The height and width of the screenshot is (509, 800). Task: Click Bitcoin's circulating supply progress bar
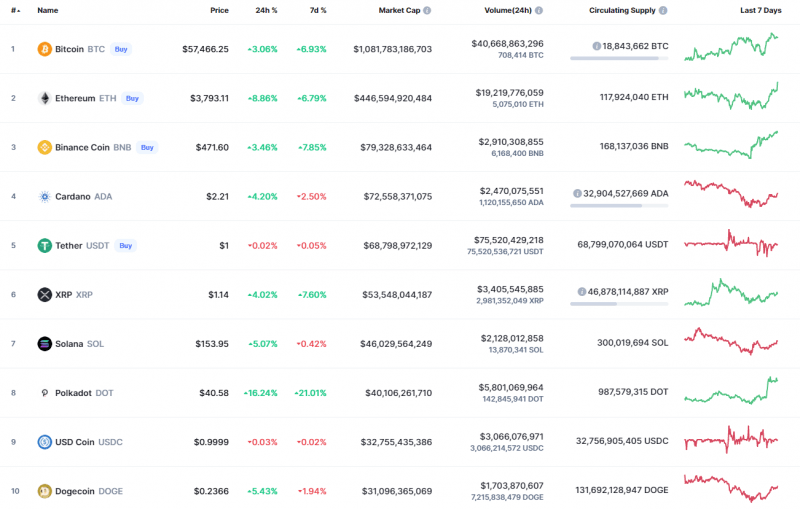pyautogui.click(x=619, y=58)
